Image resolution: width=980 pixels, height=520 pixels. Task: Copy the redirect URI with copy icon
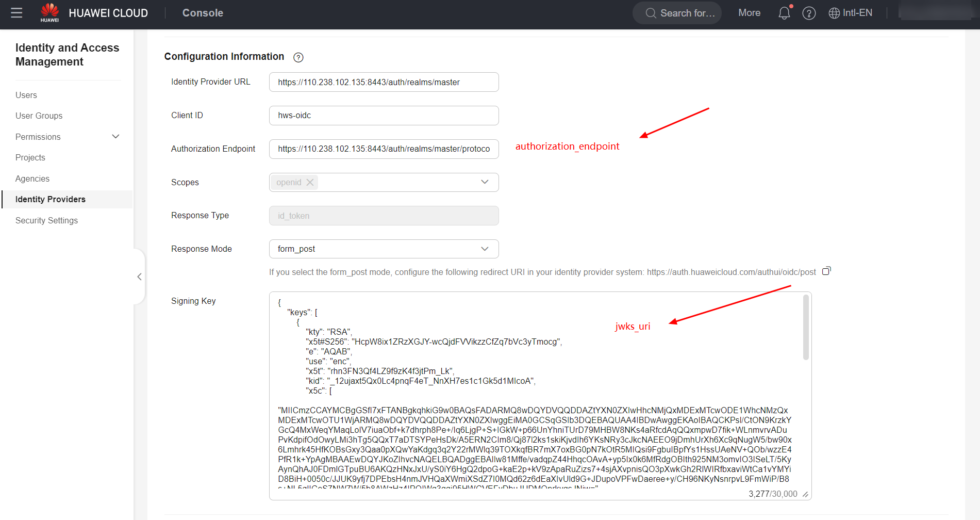tap(826, 271)
